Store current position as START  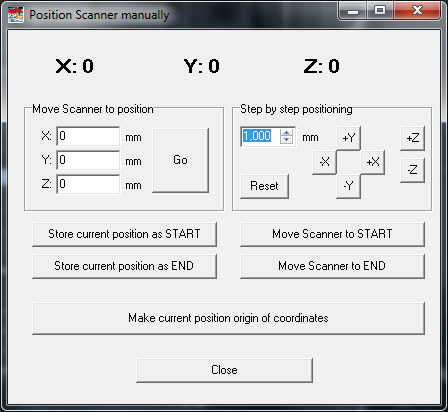click(124, 234)
